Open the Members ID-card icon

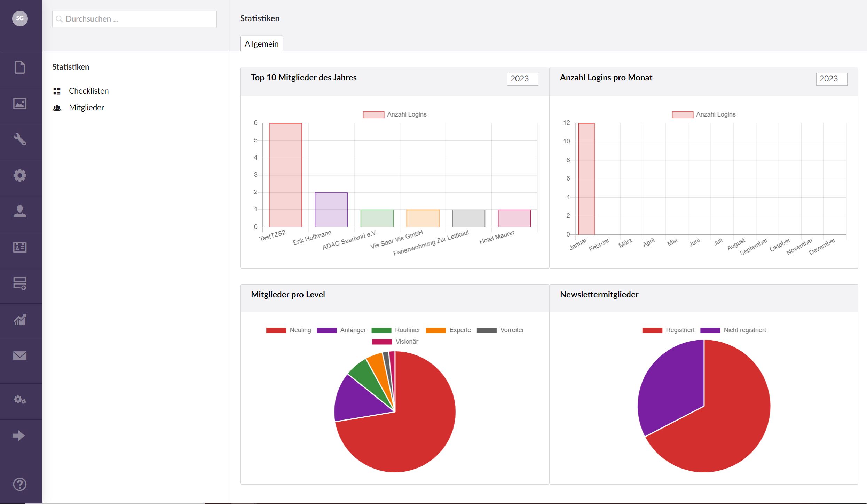20,247
